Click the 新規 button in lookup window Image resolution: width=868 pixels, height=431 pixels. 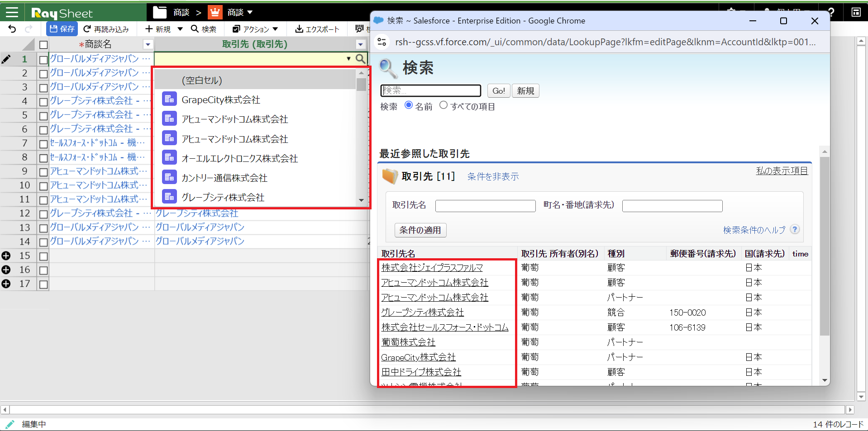pyautogui.click(x=525, y=90)
